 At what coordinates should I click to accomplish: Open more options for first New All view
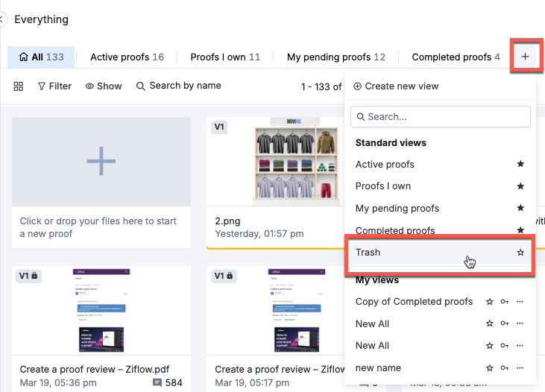click(x=520, y=324)
